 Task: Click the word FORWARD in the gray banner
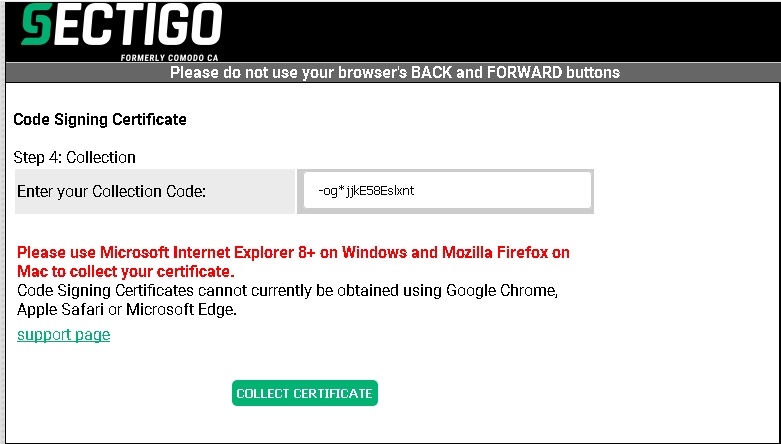click(x=524, y=73)
